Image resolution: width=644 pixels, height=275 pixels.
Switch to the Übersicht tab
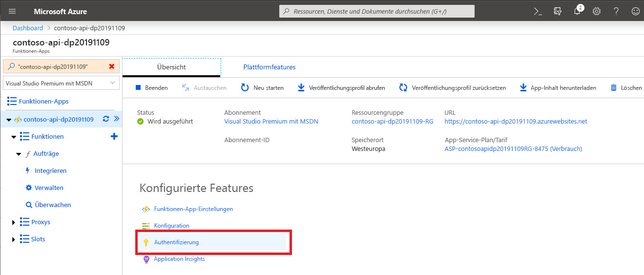coord(171,67)
